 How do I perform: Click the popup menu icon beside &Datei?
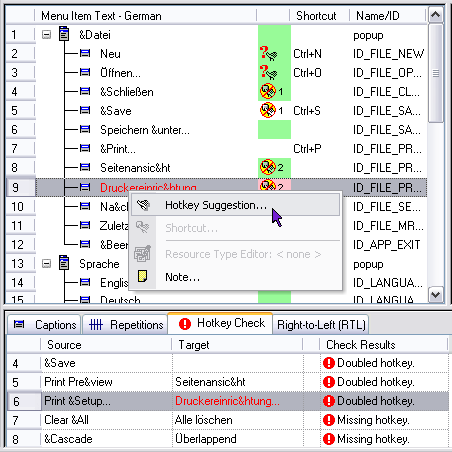pos(64,34)
